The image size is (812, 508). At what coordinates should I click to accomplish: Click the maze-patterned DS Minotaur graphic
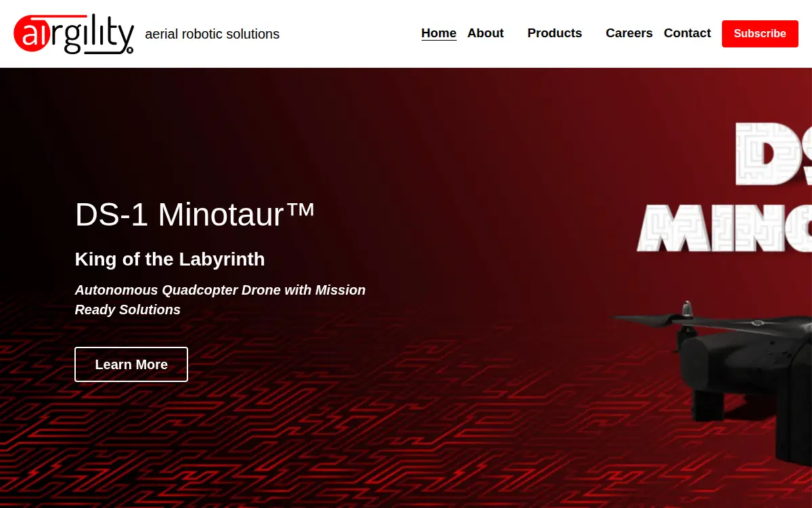[724, 186]
